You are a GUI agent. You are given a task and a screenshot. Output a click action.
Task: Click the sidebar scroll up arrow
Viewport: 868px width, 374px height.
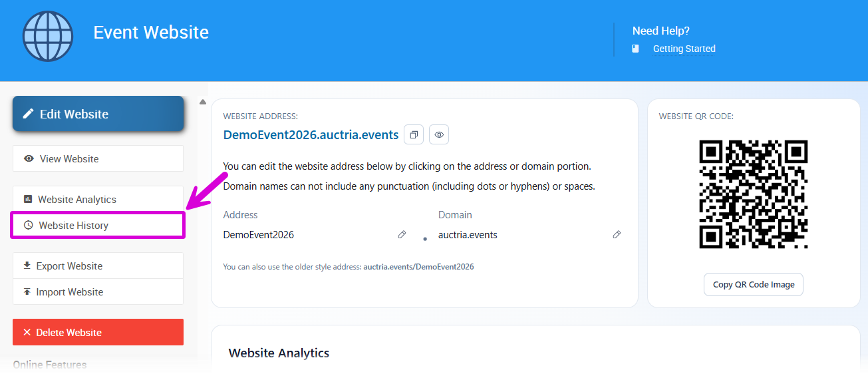[x=202, y=102]
